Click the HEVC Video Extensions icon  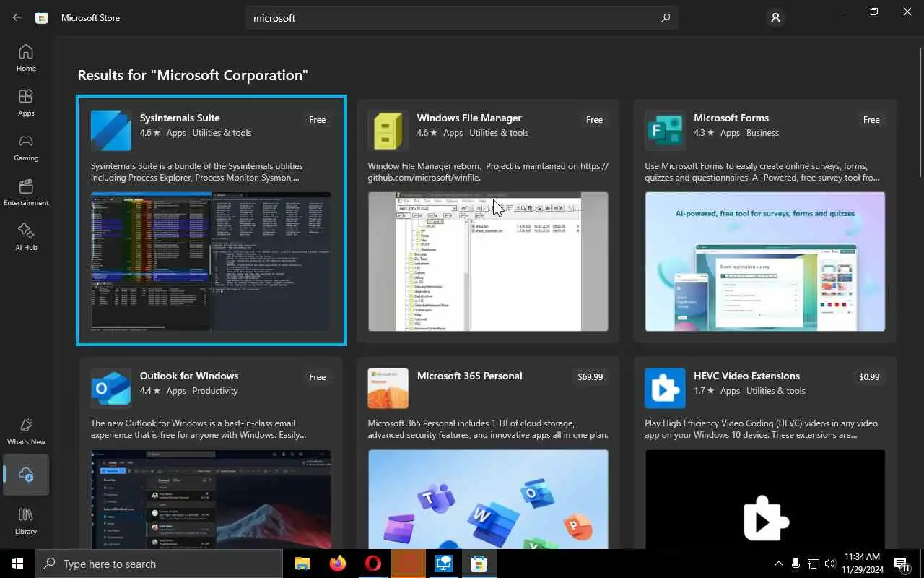pos(665,388)
